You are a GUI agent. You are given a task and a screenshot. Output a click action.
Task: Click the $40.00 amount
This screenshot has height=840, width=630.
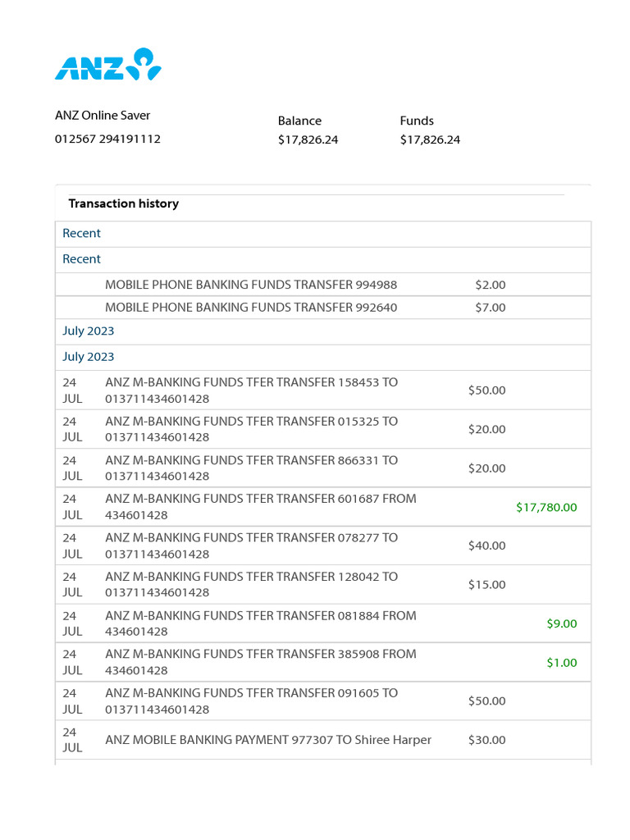(x=487, y=546)
